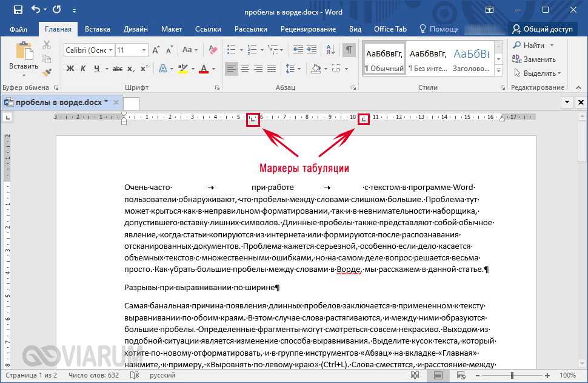This screenshot has height=383, width=588.
Task: Undo the last action
Action: click(x=36, y=10)
